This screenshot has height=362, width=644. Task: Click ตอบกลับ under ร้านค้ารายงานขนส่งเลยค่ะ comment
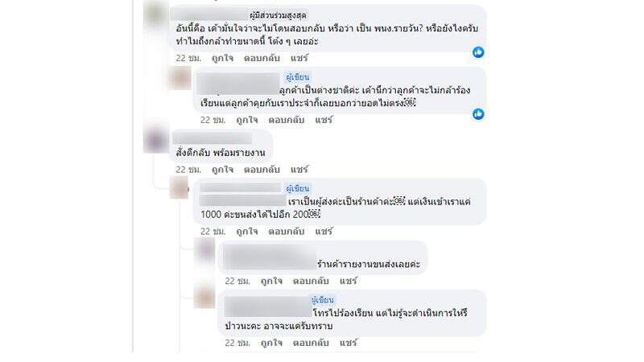click(311, 281)
